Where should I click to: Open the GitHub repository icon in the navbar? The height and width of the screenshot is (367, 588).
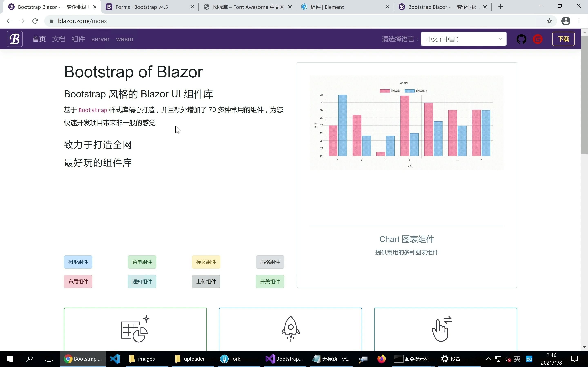tap(521, 39)
